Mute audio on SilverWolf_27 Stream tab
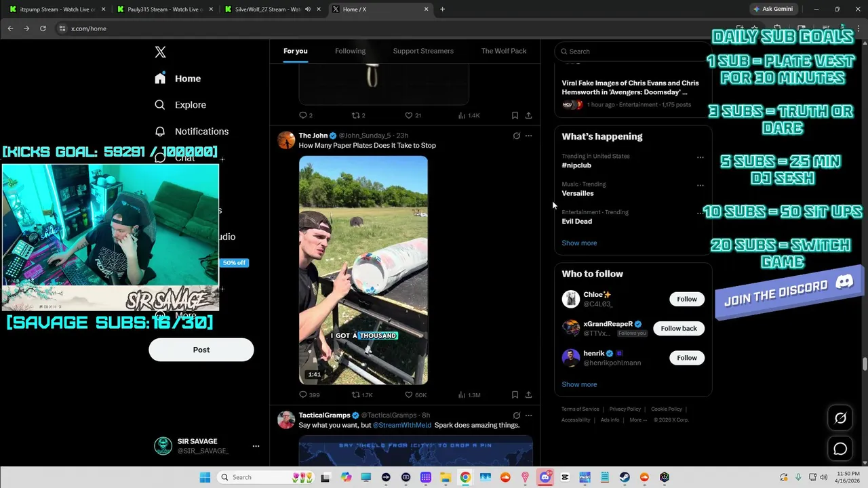This screenshot has width=868, height=488. (308, 9)
